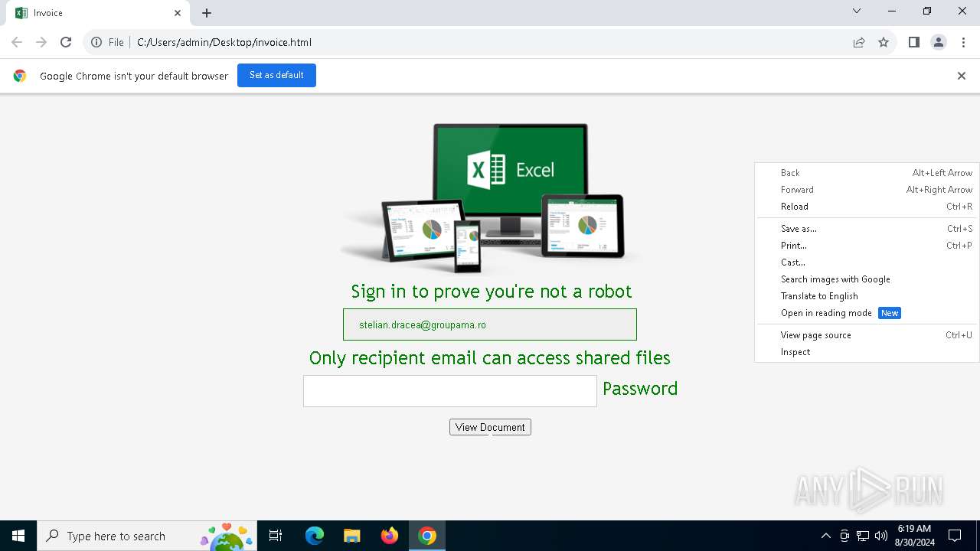Select Open in reading mode
Screen dimensions: 980x551
click(867, 313)
